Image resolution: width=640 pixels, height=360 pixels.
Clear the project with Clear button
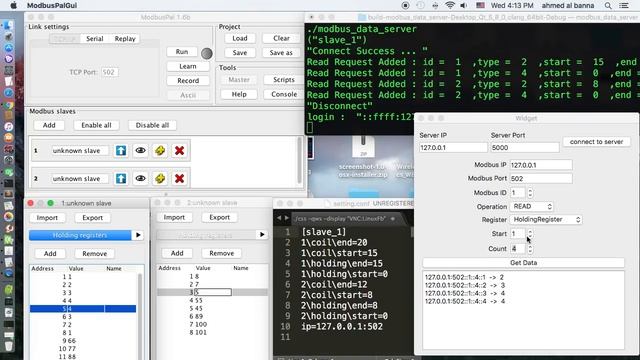(282, 38)
